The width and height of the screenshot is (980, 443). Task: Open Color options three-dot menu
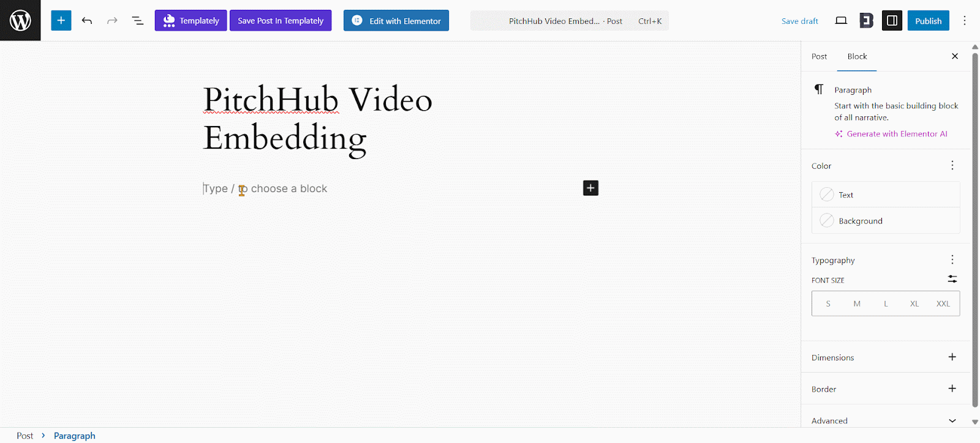click(952, 165)
